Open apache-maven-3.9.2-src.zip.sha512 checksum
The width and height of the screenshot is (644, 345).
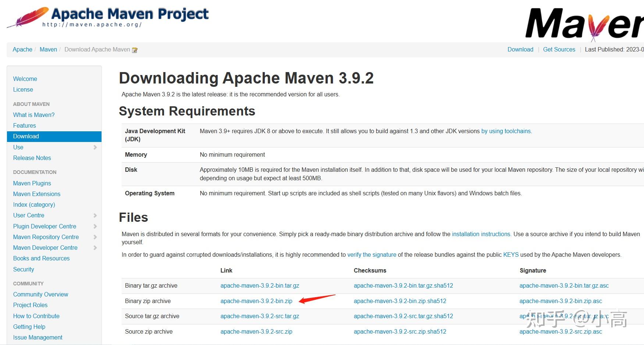(x=400, y=331)
